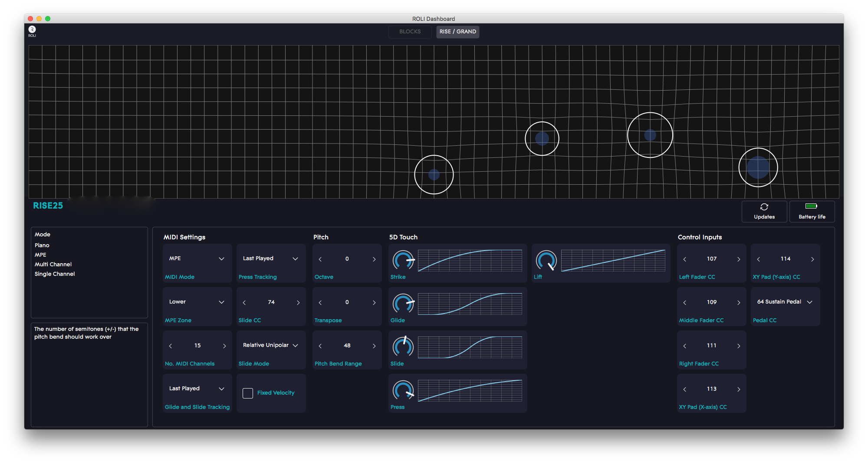Screen dimensions: 868x464
Task: Click the Glide sensitivity knob
Action: pyautogui.click(x=403, y=304)
